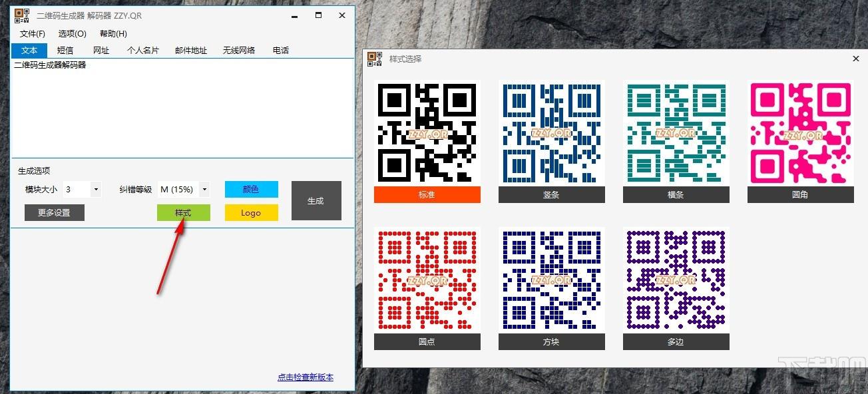This screenshot has height=394, width=868.
Task: Open the 选项(O) menu
Action: (73, 34)
